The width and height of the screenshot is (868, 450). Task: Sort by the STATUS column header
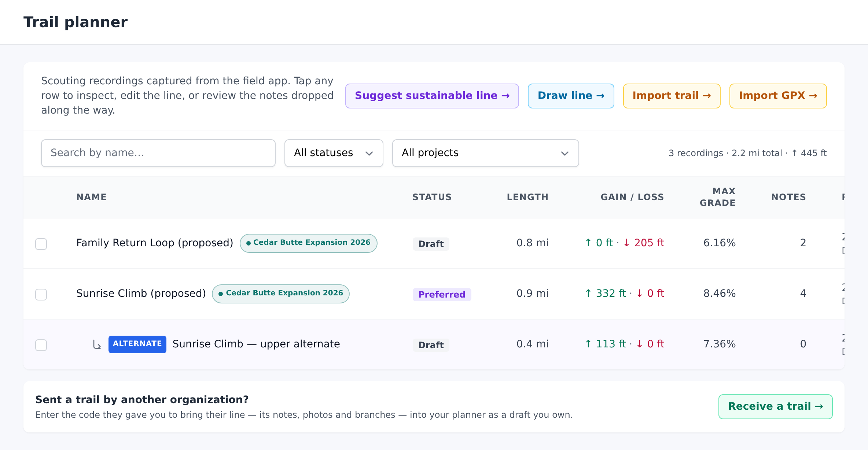[x=432, y=197]
